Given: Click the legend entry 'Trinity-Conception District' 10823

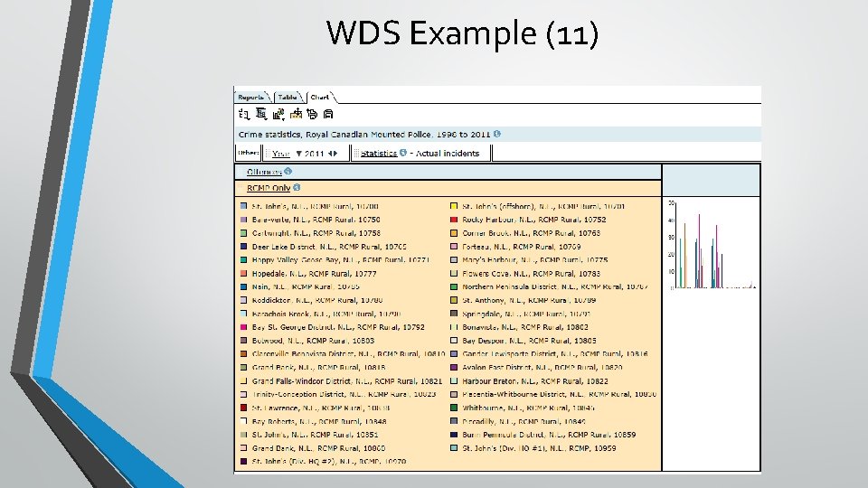Looking at the screenshot, I should 344,395.
